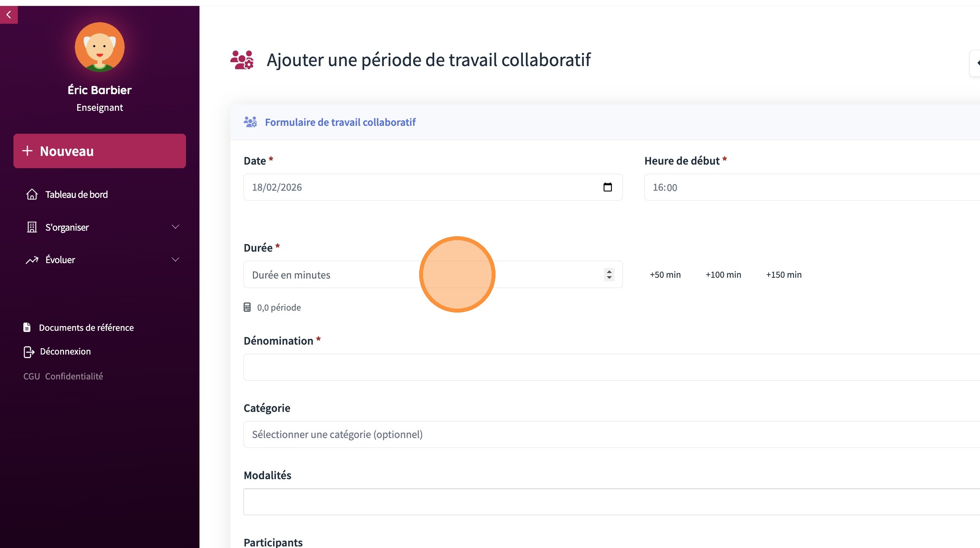
Task: Open the date picker calendar icon
Action: (608, 187)
